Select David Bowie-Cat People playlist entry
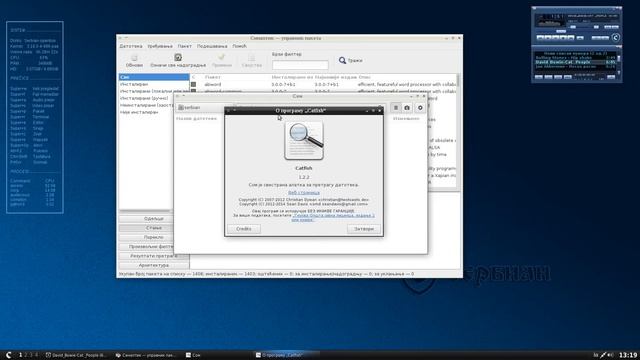This screenshot has height=360, width=640. click(x=576, y=62)
